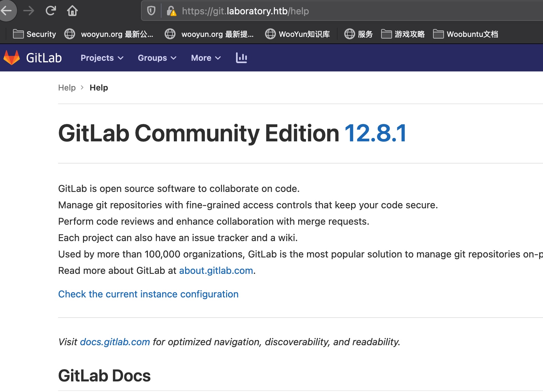
Task: Open the WooYun知识库 bookmark
Action: (298, 34)
